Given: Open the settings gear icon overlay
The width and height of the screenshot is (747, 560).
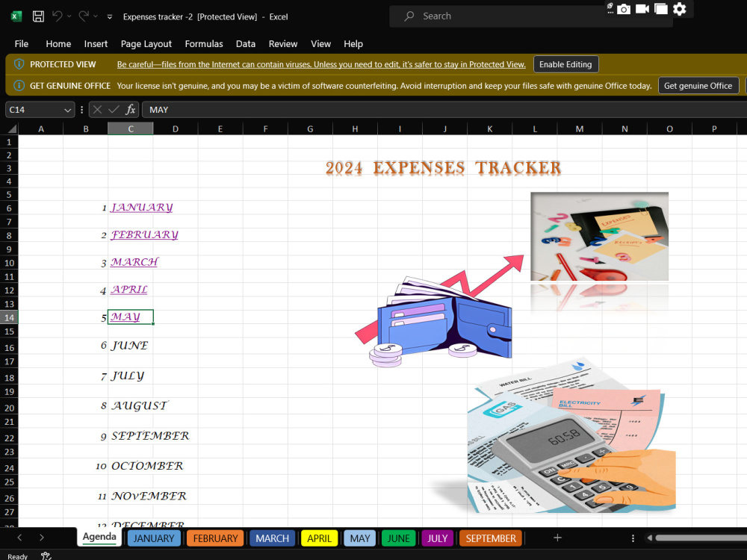Looking at the screenshot, I should pos(679,9).
